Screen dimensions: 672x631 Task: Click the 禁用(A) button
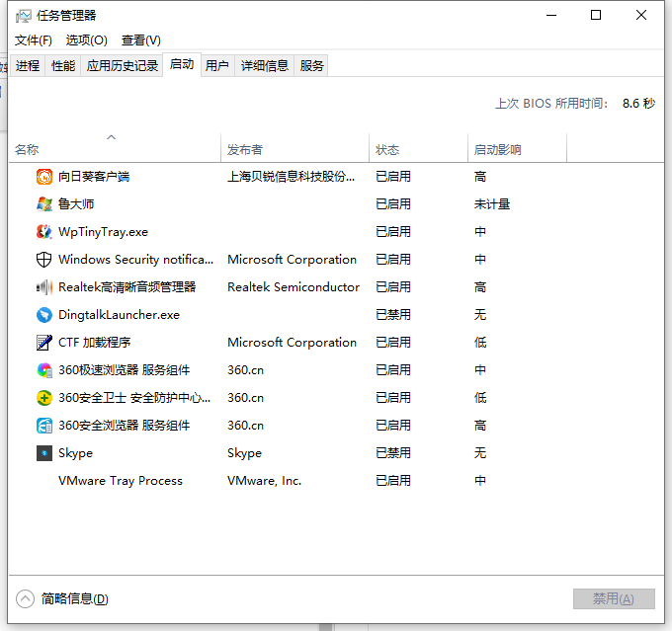click(x=614, y=598)
